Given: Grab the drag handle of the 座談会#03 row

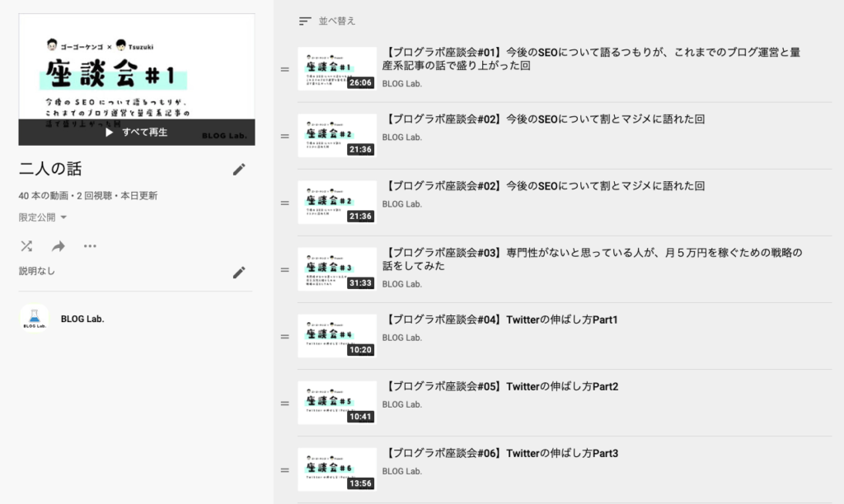Looking at the screenshot, I should [x=284, y=270].
